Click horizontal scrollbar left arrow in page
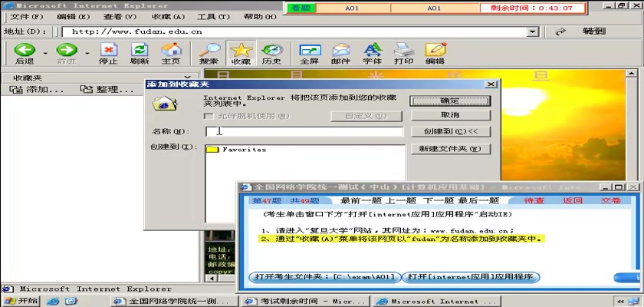 211,279
